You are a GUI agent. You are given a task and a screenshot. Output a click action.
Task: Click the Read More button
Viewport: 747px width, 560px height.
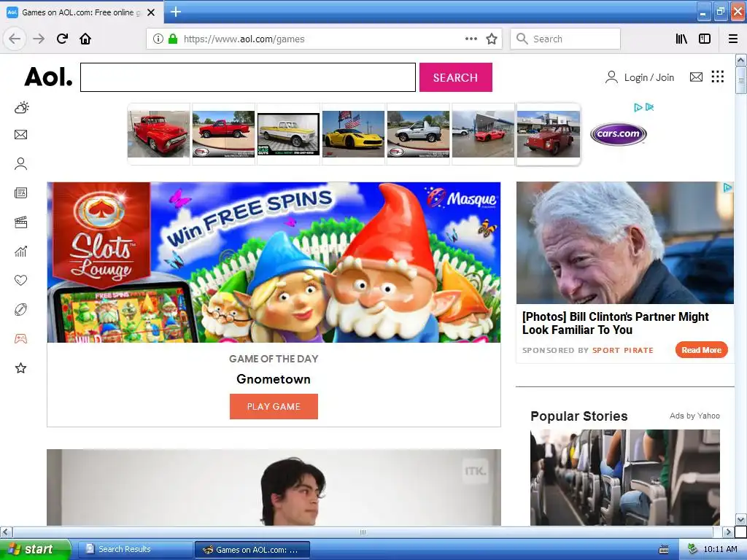click(701, 350)
